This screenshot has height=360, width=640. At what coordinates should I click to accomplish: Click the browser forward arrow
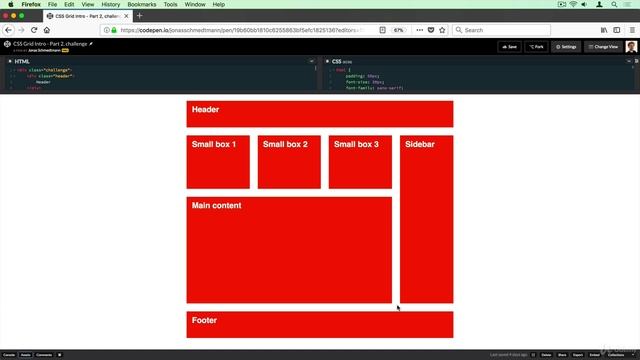pyautogui.click(x=21, y=30)
